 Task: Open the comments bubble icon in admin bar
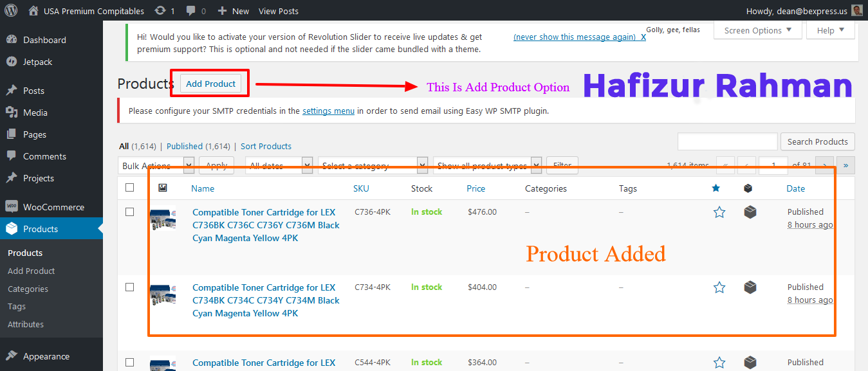point(191,11)
